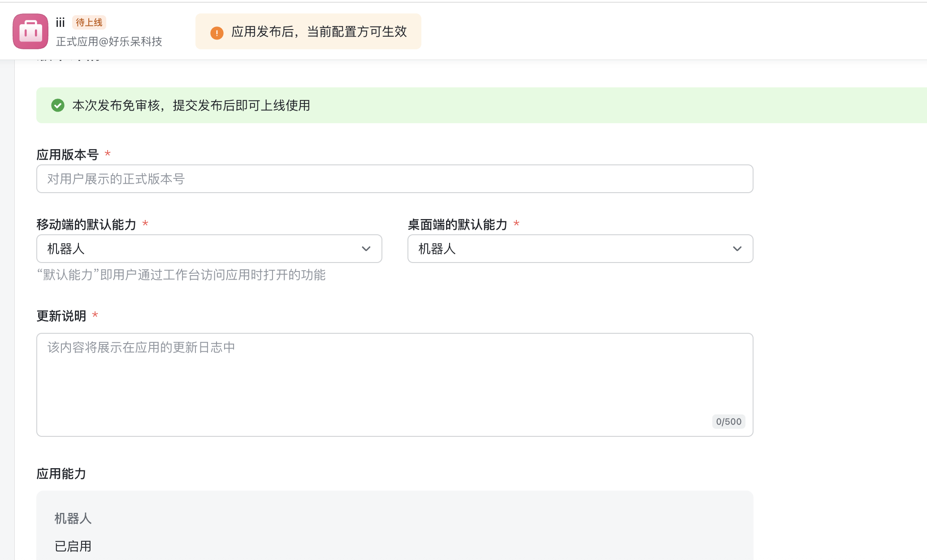Click the mobile default ability chevron arrow
Viewport: 927px width, 560px height.
pyautogui.click(x=366, y=249)
